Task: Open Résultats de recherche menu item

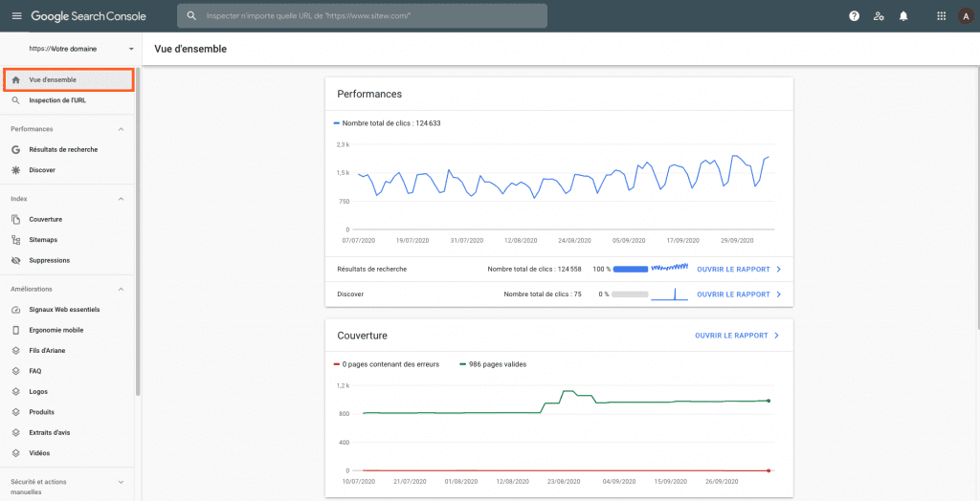Action: coord(63,149)
